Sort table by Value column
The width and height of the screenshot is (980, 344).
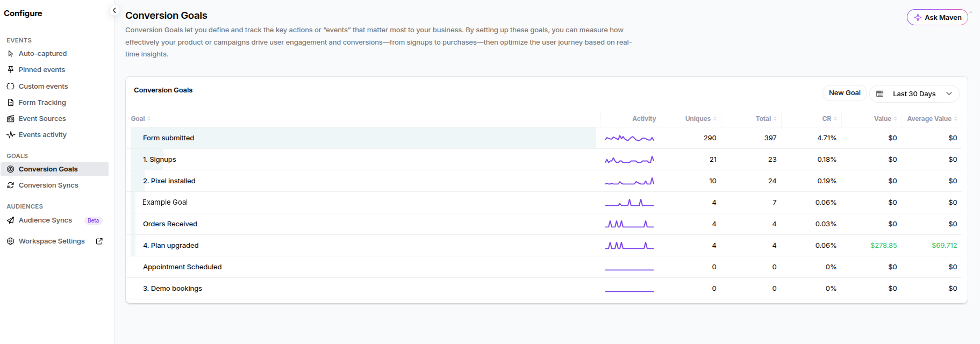(885, 119)
